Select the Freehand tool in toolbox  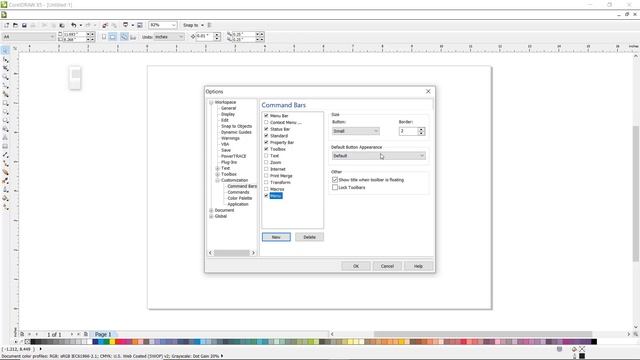5,86
